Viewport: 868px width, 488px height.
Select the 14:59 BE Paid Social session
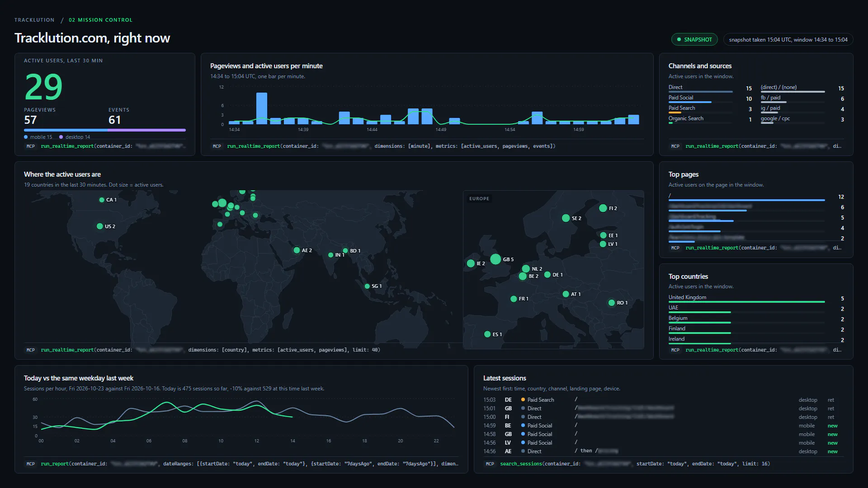tap(663, 426)
